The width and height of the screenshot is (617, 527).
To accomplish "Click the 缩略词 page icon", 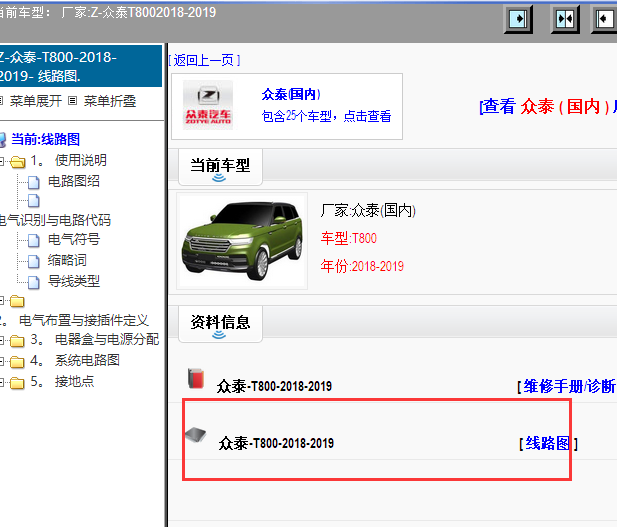I will click(34, 261).
